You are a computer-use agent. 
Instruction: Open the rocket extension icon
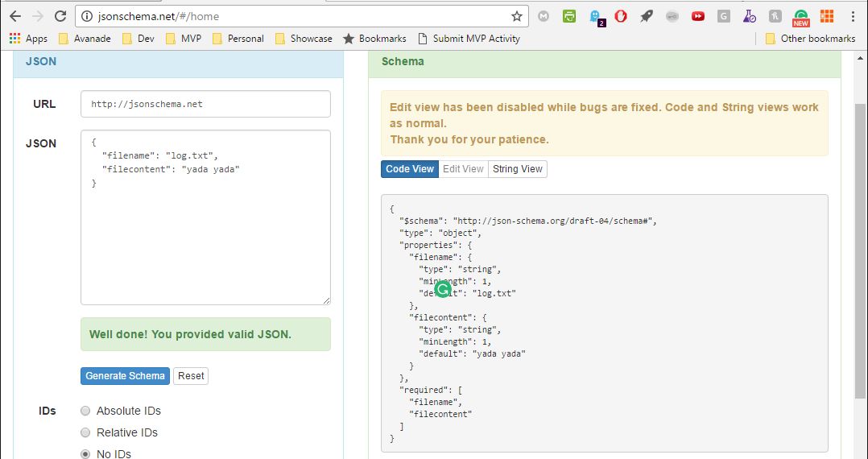click(x=647, y=16)
